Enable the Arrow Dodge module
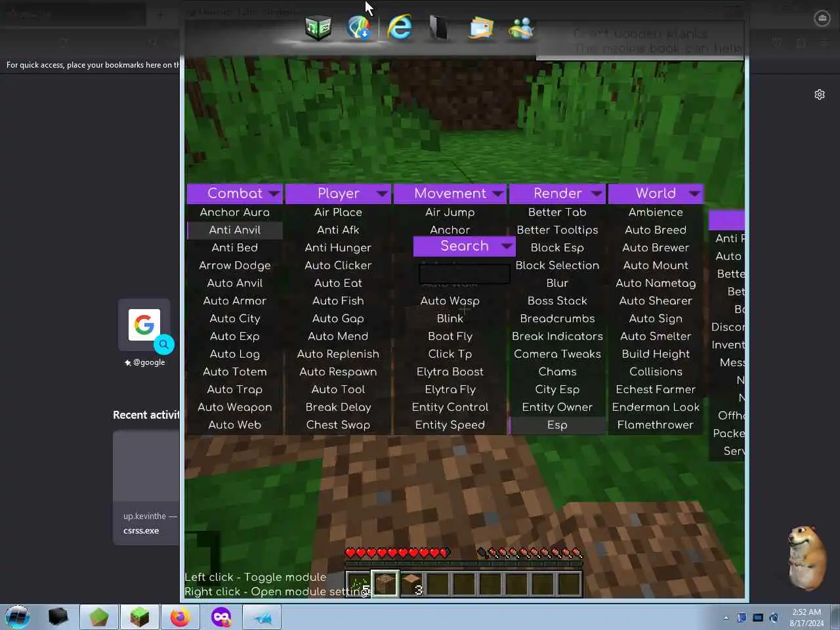Image resolution: width=840 pixels, height=630 pixels. (x=235, y=265)
